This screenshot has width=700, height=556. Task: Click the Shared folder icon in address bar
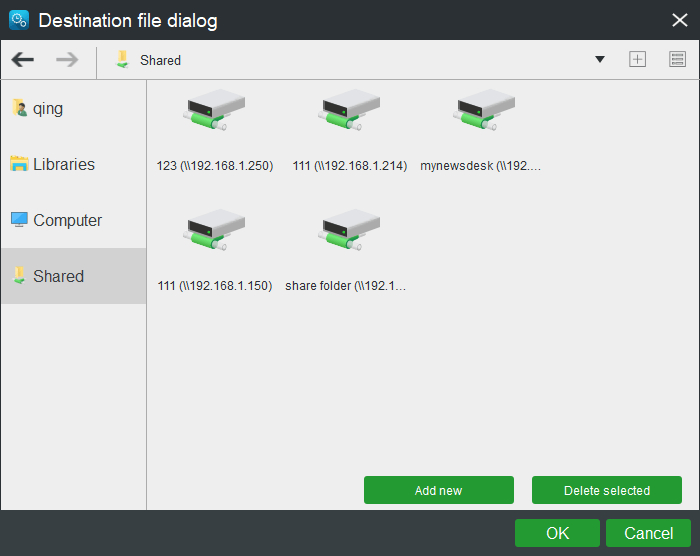coord(122,59)
